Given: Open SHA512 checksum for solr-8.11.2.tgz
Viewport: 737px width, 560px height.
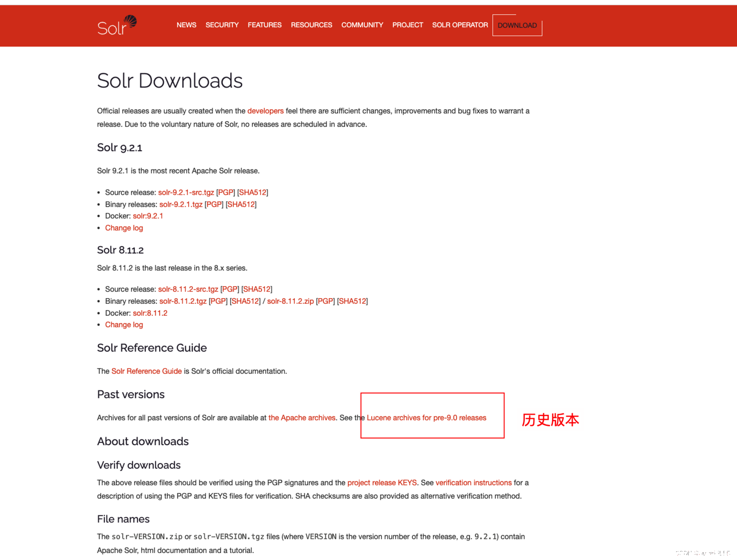Looking at the screenshot, I should pyautogui.click(x=245, y=301).
